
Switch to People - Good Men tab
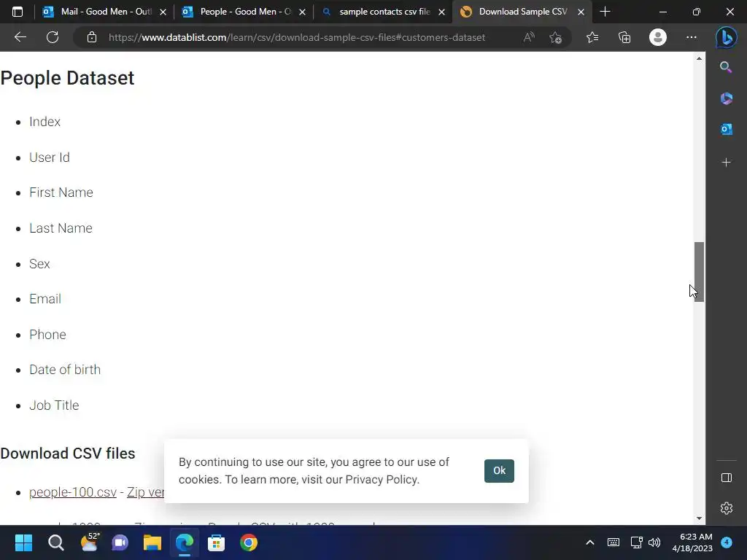[243, 12]
